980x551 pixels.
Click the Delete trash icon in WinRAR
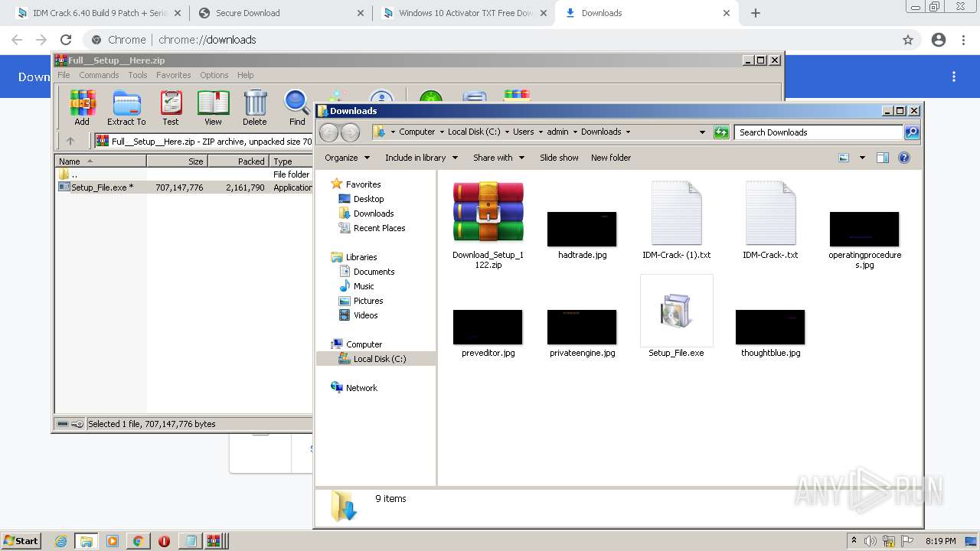[255, 107]
